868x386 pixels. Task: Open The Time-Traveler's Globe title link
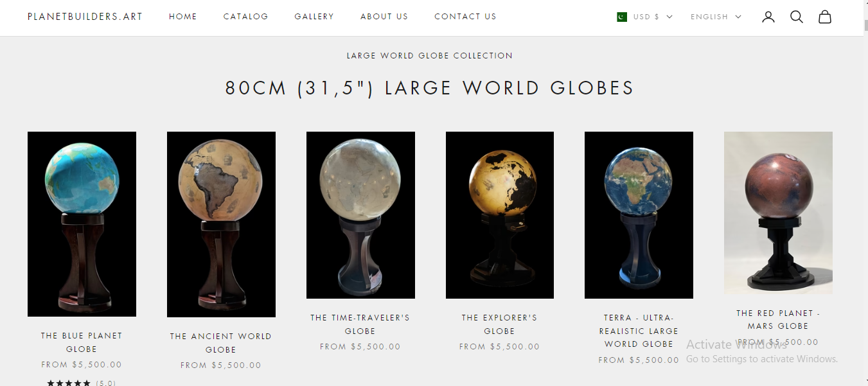point(360,324)
